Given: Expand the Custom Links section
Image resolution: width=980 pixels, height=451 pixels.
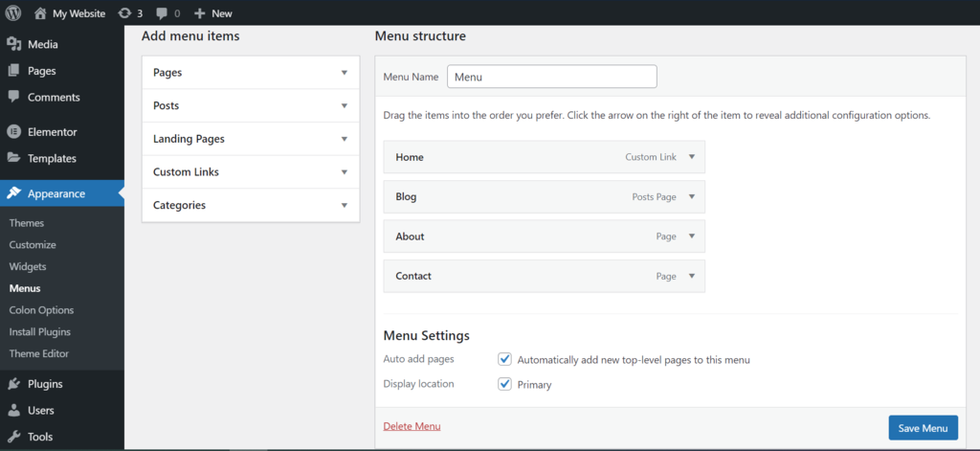Looking at the screenshot, I should pos(344,172).
